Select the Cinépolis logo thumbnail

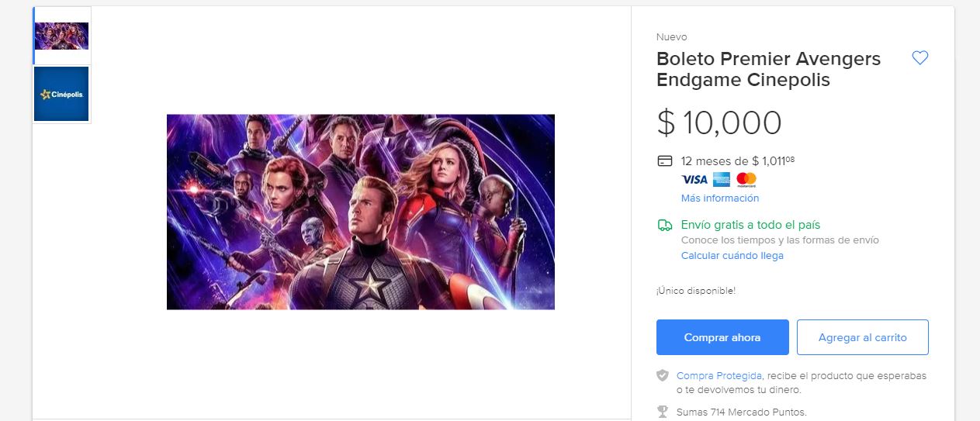62,95
